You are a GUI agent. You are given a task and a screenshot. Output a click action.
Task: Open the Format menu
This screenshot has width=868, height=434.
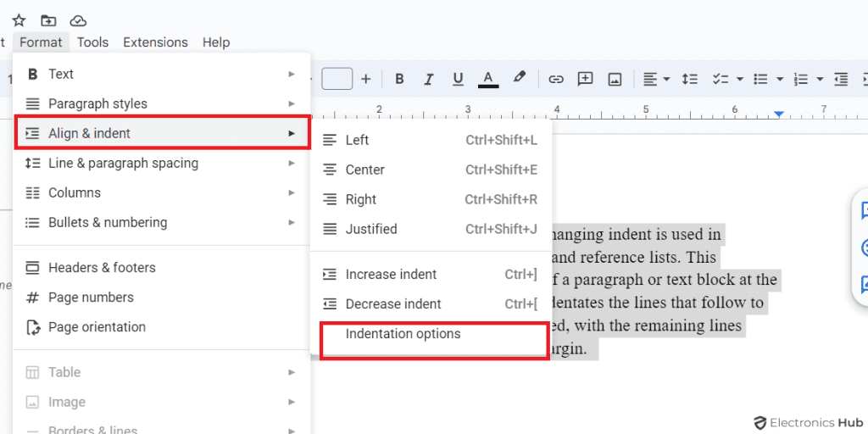pyautogui.click(x=41, y=42)
